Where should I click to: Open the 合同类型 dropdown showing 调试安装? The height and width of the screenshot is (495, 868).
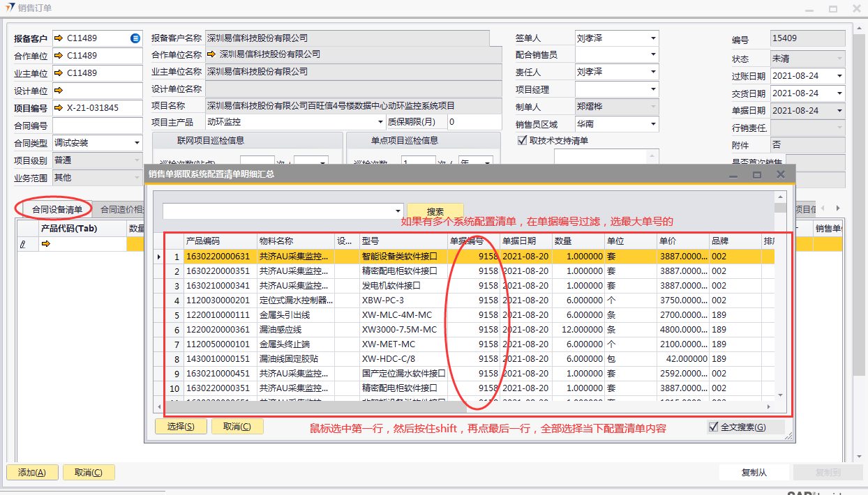tap(137, 143)
